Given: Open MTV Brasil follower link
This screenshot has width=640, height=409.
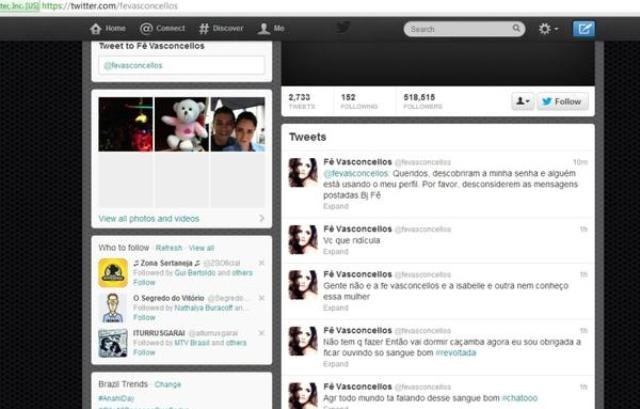Looking at the screenshot, I should coord(192,343).
